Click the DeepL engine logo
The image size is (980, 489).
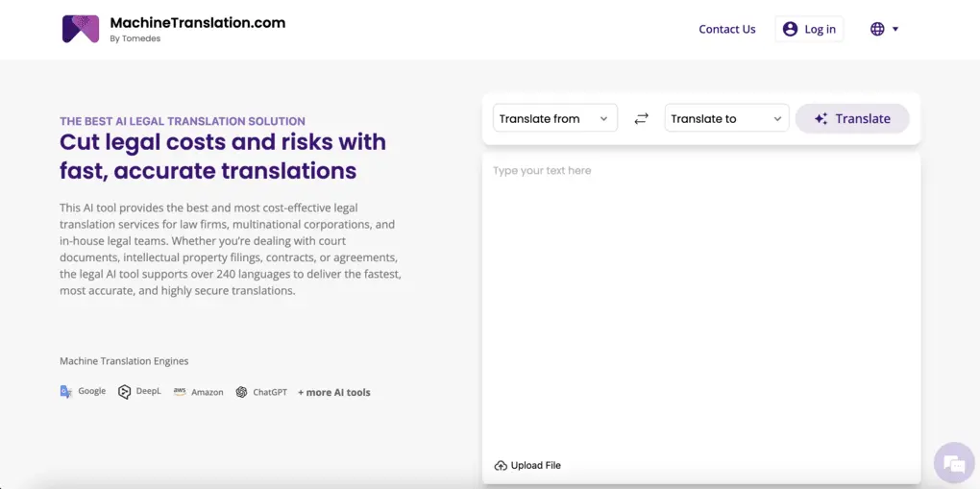click(x=124, y=392)
